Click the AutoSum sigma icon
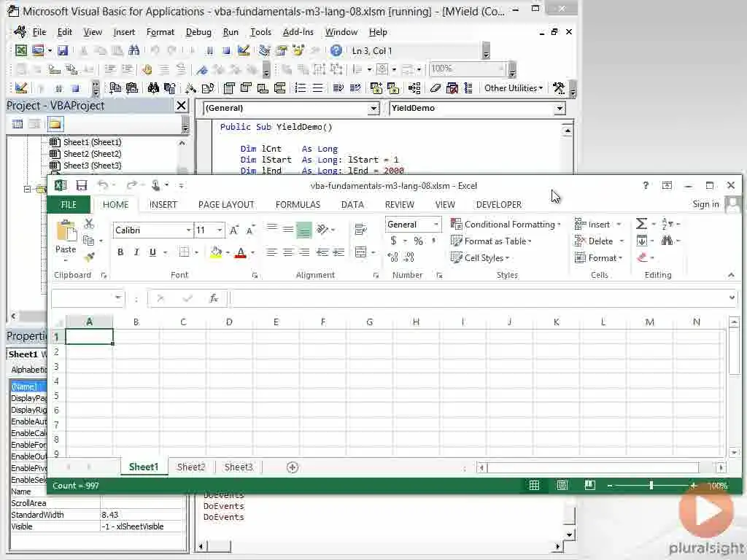Screen dimensions: 747x560 click(x=642, y=224)
